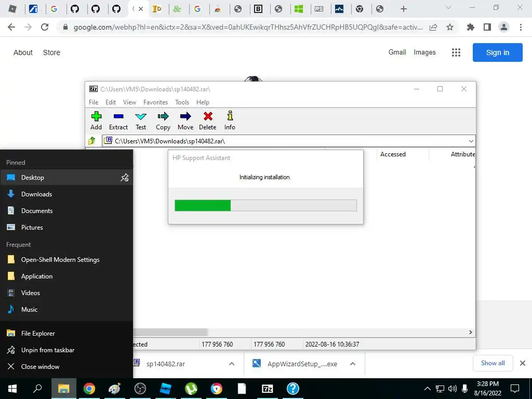The image size is (532, 399).
Task: Open the HP Support Assistant taskbar icon
Action: pos(293,389)
